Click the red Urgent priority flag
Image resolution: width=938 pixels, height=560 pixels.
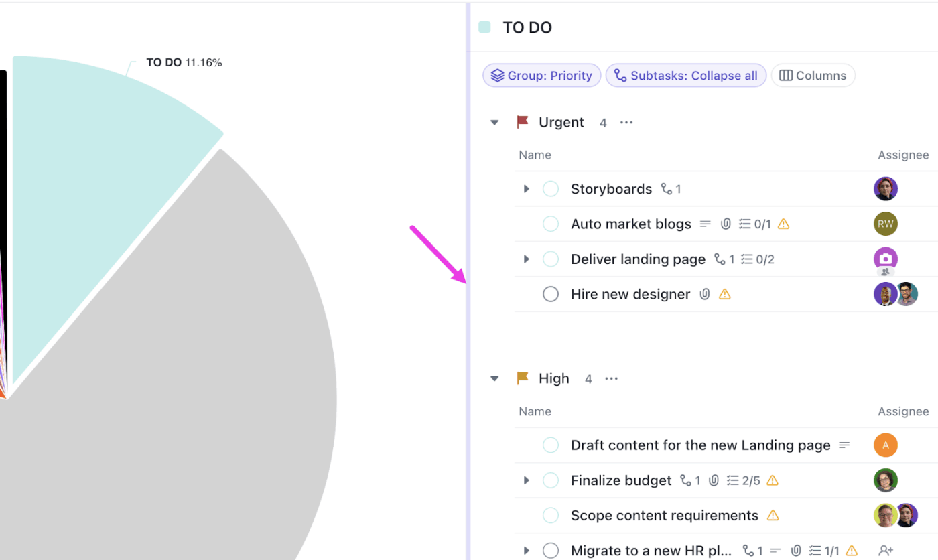523,122
